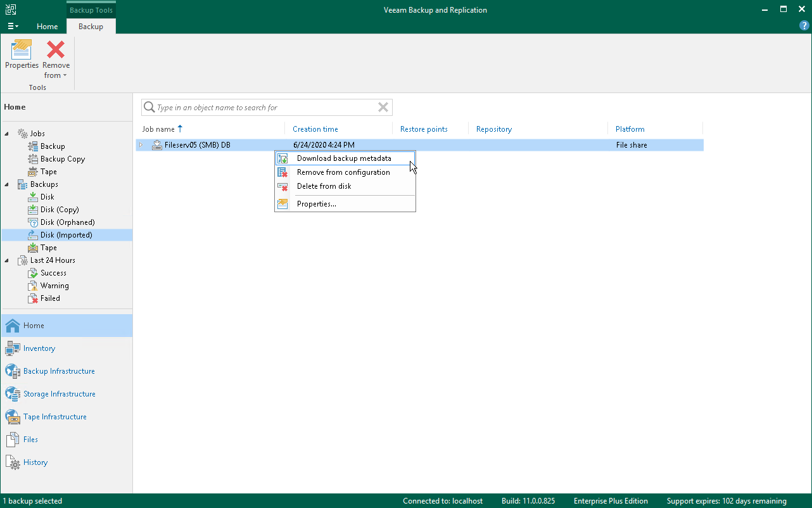Click the Failed session icon
This screenshot has height=508, width=812.
pos(34,298)
